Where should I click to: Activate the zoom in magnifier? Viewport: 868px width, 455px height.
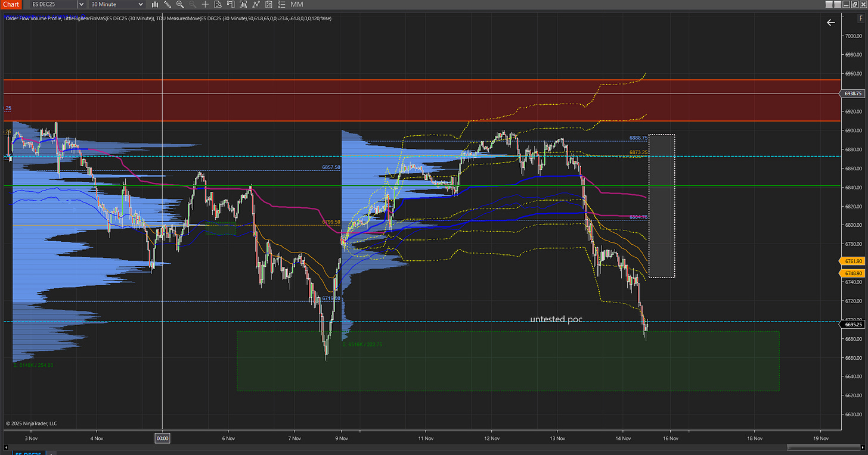pos(180,4)
